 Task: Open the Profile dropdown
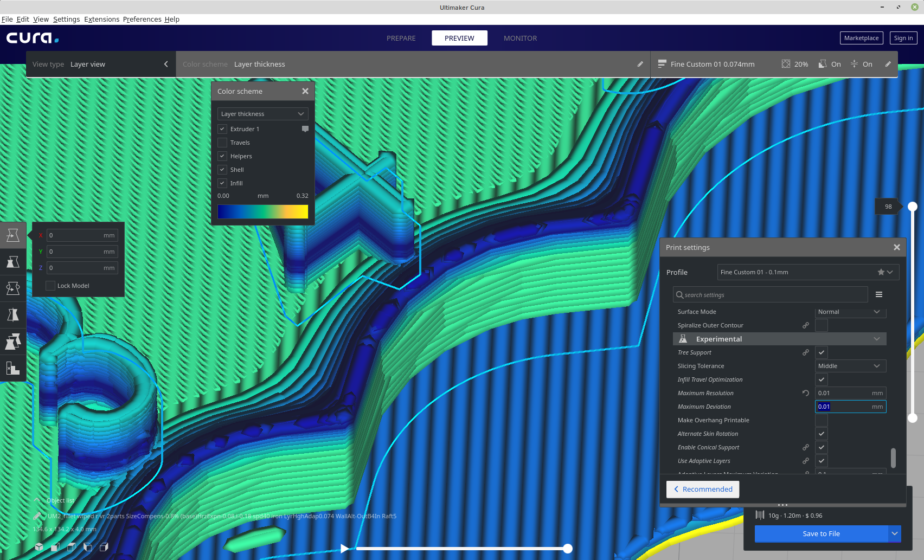point(808,272)
